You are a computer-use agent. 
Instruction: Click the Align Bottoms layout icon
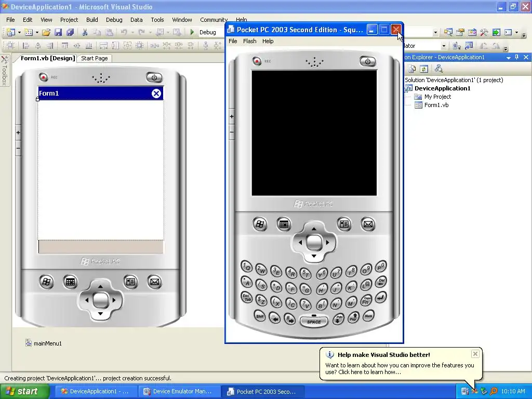pyautogui.click(x=88, y=46)
